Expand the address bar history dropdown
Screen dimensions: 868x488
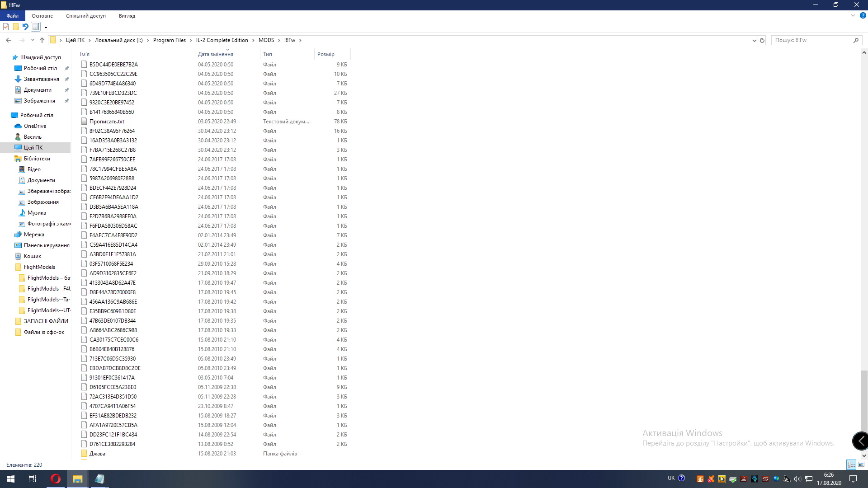click(x=754, y=40)
